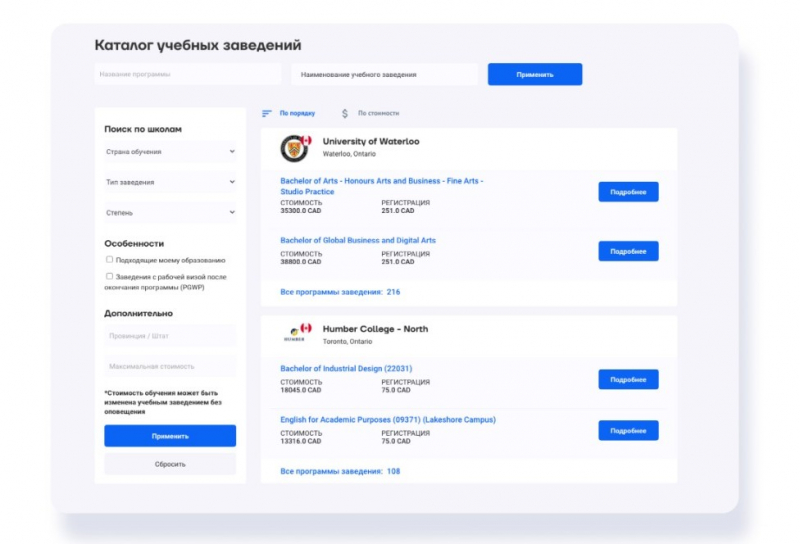This screenshot has height=544, width=800.
Task: Click Canada flag badge on Waterloo logo
Action: click(306, 140)
